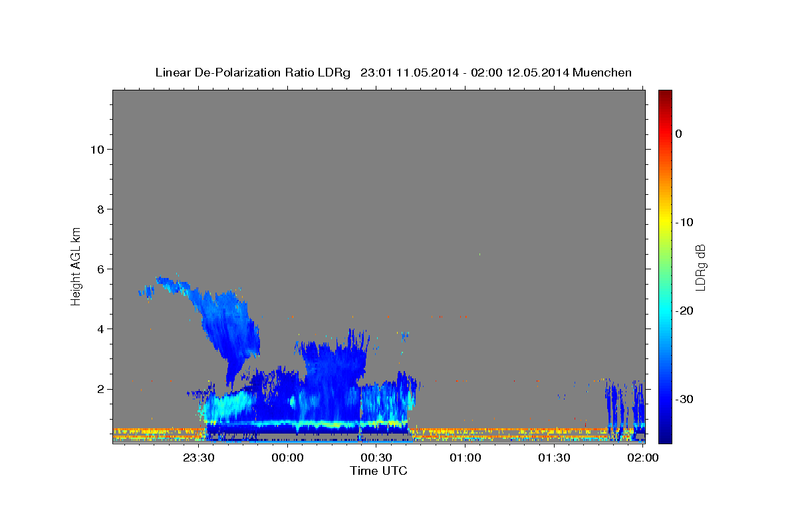Click the height tick label 4
This screenshot has width=798, height=532.
[100, 329]
